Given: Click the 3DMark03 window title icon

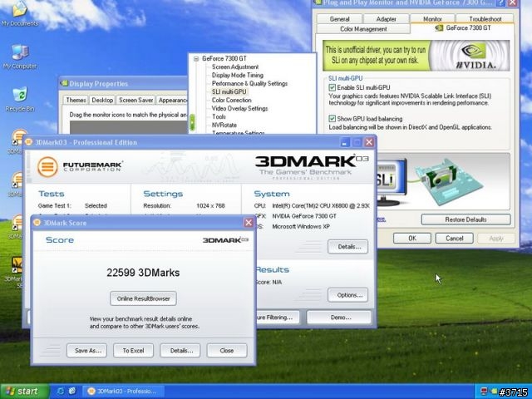Looking at the screenshot, I should pos(29,142).
